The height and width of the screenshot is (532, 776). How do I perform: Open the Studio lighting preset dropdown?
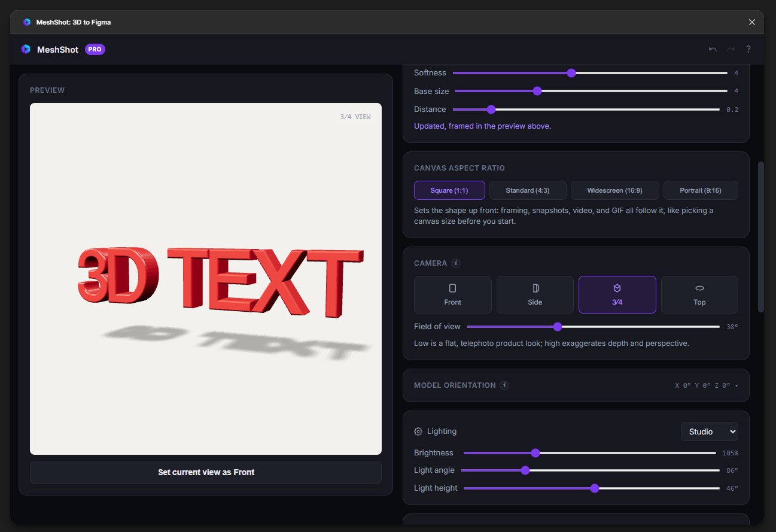coord(710,431)
